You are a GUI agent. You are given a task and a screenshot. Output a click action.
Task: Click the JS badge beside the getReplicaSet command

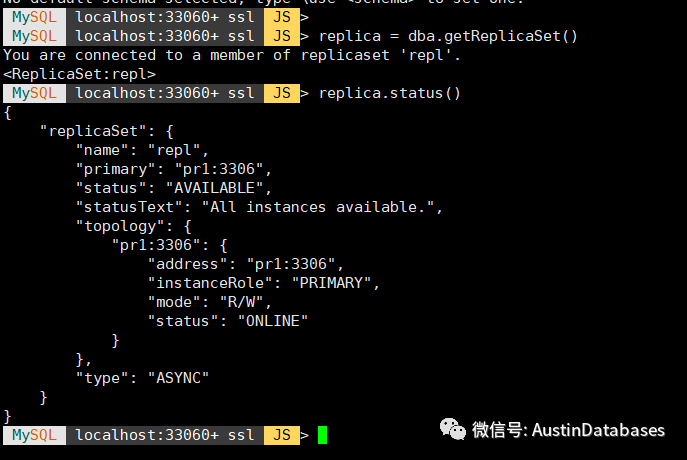(282, 36)
